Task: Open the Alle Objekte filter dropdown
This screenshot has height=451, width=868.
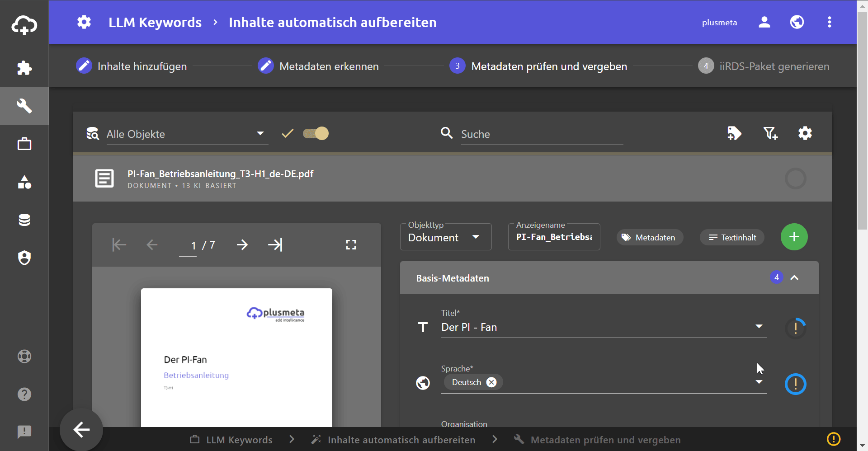Action: (187, 134)
